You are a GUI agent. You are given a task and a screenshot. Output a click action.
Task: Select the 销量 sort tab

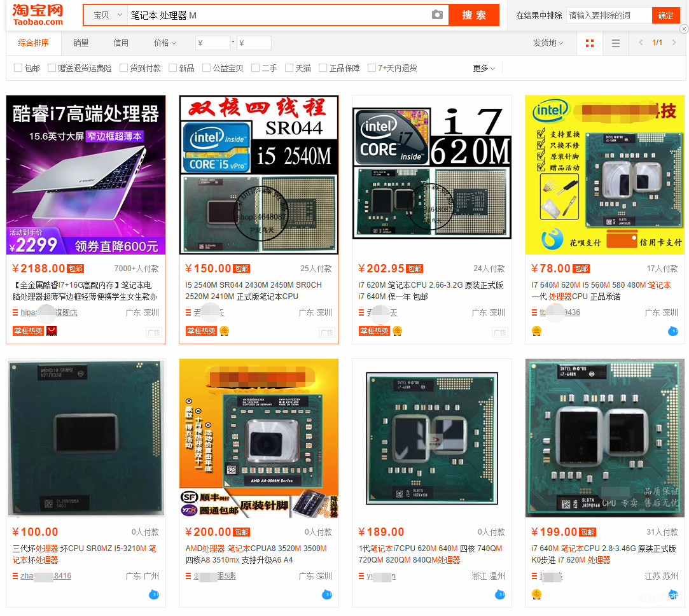pyautogui.click(x=81, y=43)
